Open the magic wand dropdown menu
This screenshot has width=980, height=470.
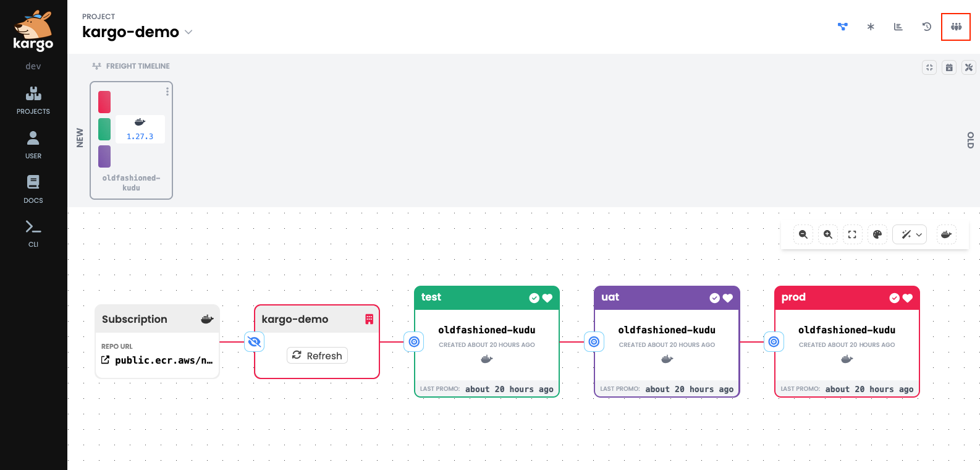pos(910,234)
